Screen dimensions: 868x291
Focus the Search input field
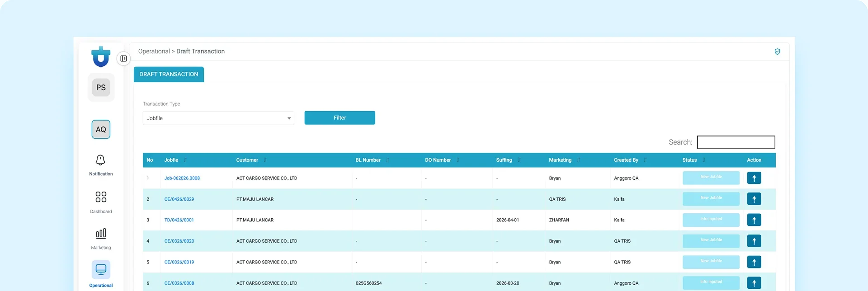click(736, 142)
